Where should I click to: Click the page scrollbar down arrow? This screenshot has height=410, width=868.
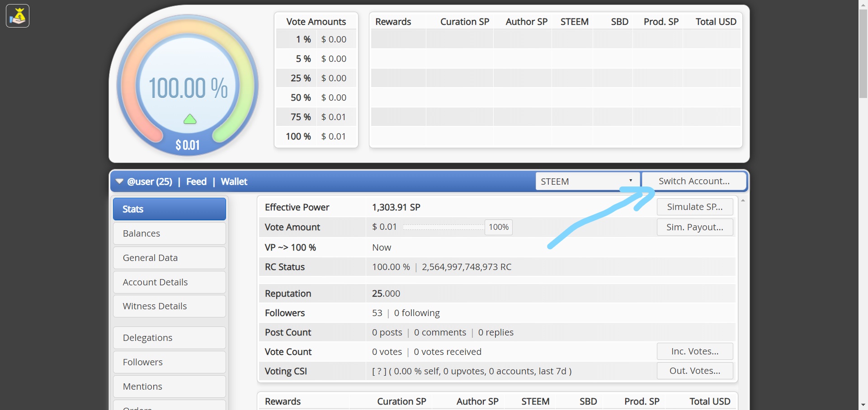pyautogui.click(x=863, y=405)
